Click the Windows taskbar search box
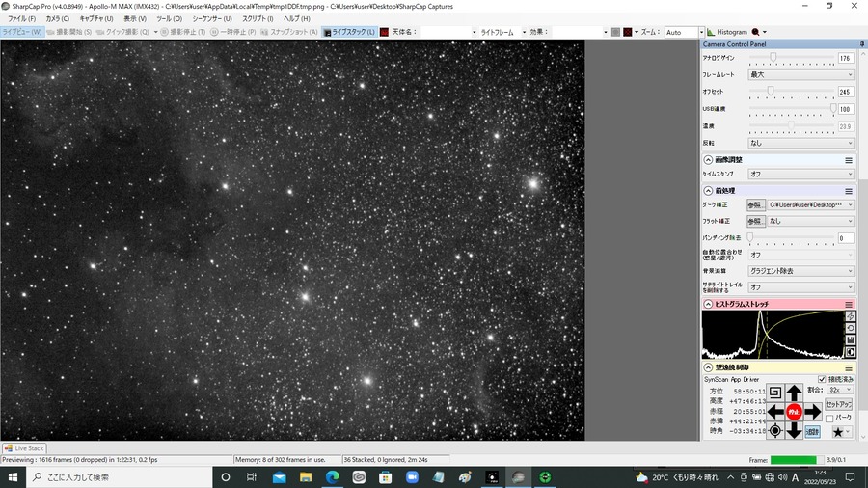The width and height of the screenshot is (868, 488). pos(119,477)
